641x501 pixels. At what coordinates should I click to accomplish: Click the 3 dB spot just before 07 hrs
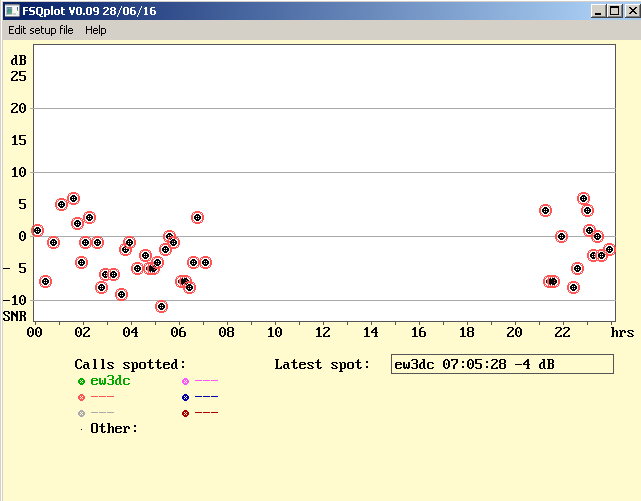[197, 217]
